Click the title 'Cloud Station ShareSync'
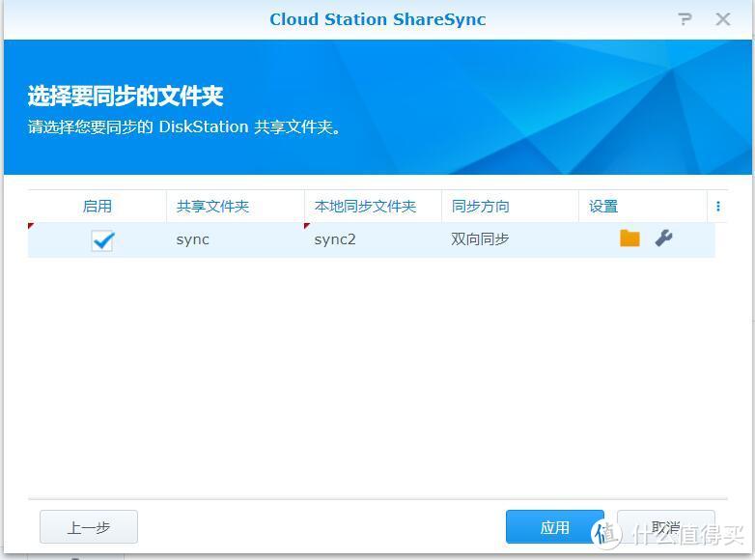Image resolution: width=755 pixels, height=560 pixels. (377, 19)
